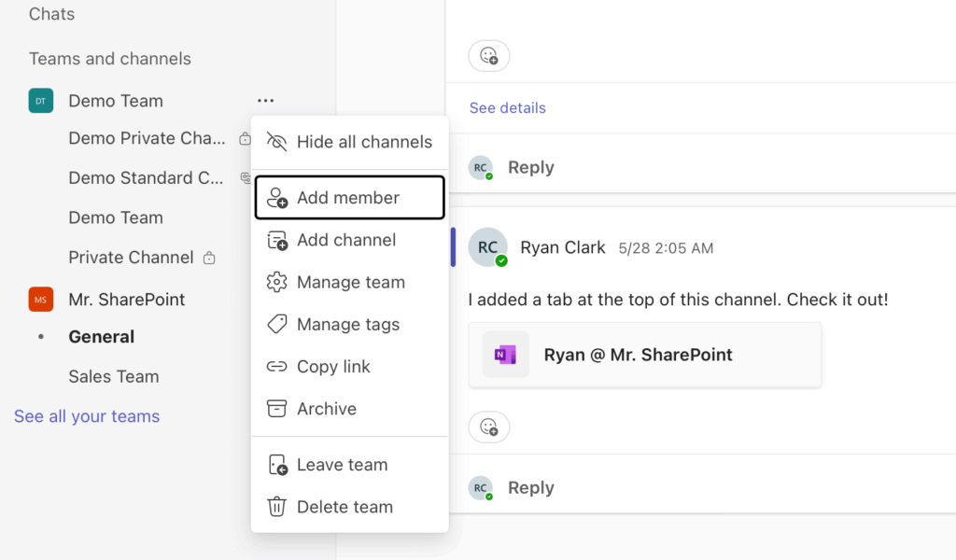Click the 'I added a tab' message text
This screenshot has height=560, width=956.
click(x=678, y=300)
